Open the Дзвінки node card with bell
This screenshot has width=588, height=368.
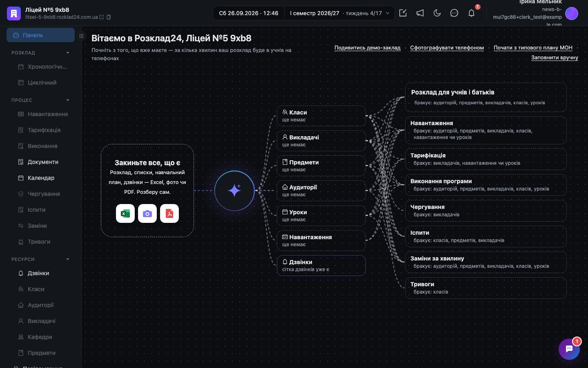coord(321,265)
